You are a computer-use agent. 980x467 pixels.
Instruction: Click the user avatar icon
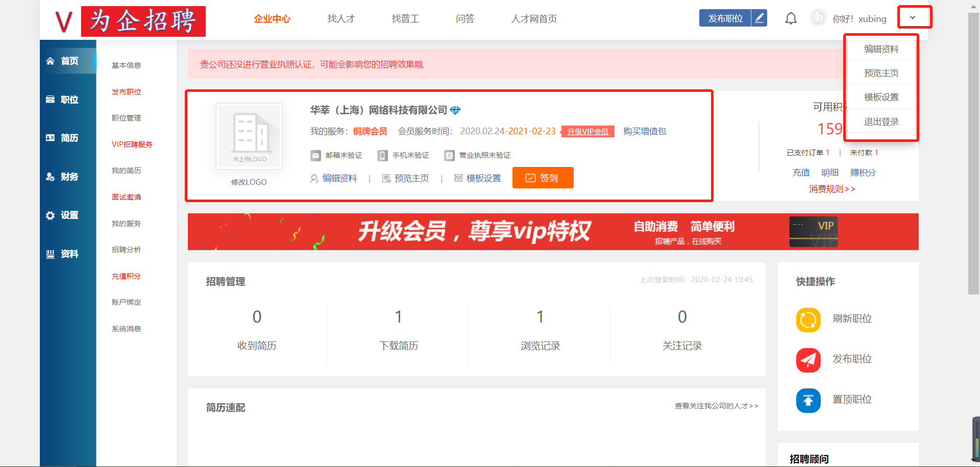point(818,18)
